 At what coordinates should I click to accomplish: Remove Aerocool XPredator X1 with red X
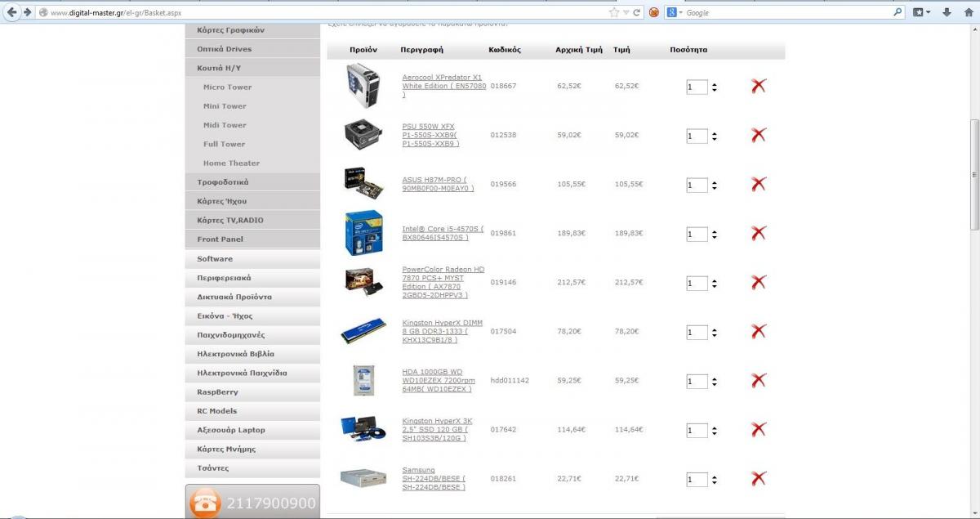click(759, 86)
